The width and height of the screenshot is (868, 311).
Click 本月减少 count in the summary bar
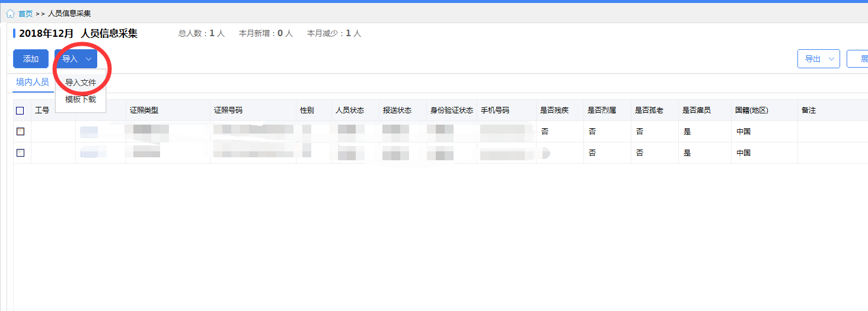pyautogui.click(x=334, y=34)
